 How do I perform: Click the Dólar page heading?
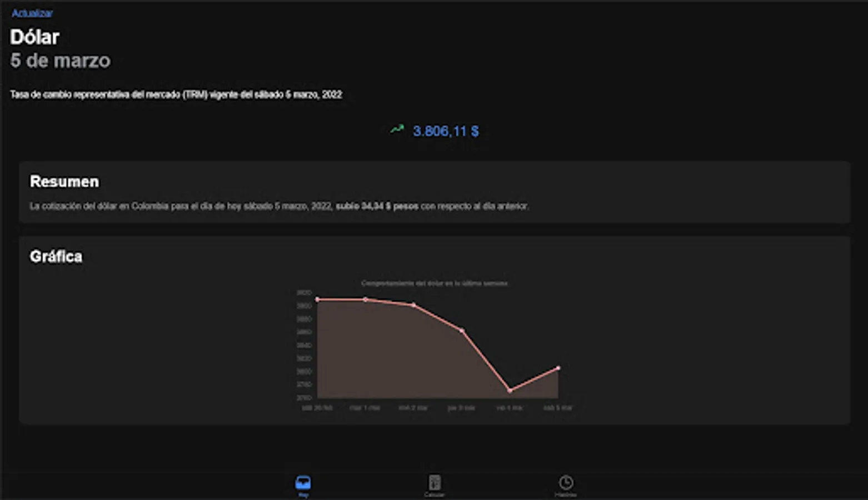pyautogui.click(x=34, y=37)
